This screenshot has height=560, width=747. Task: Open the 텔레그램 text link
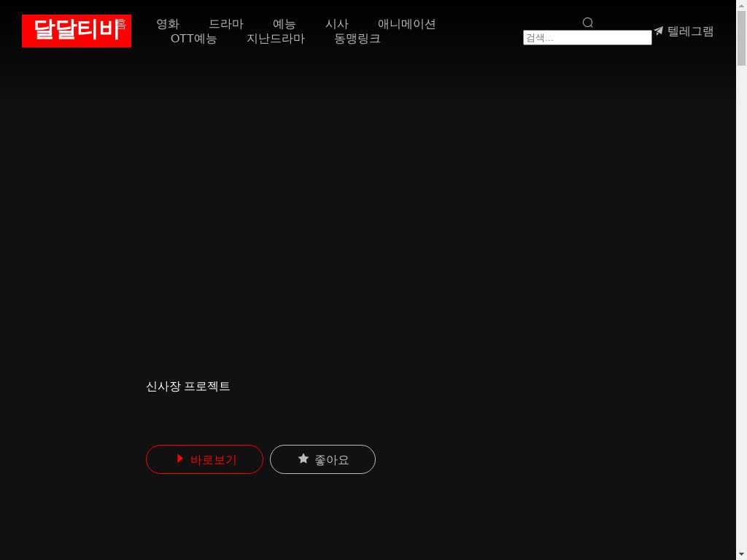click(x=690, y=31)
